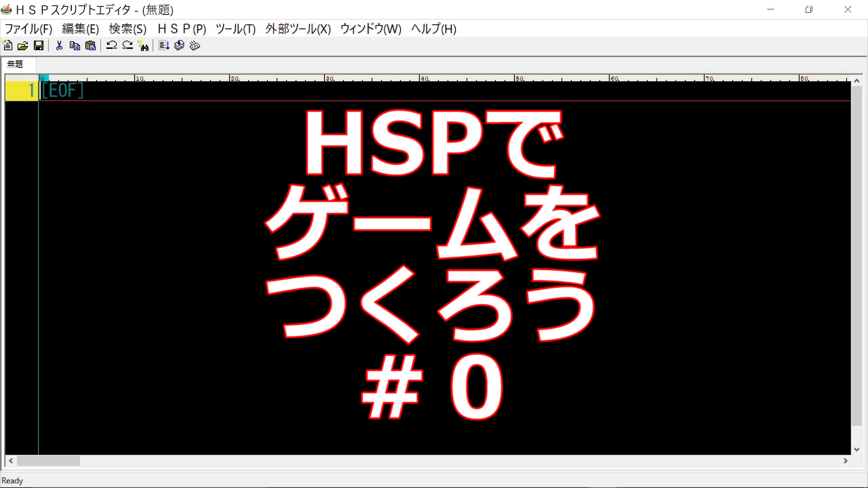
Task: Compile and run using the stacked-sheets icon
Action: [178, 45]
